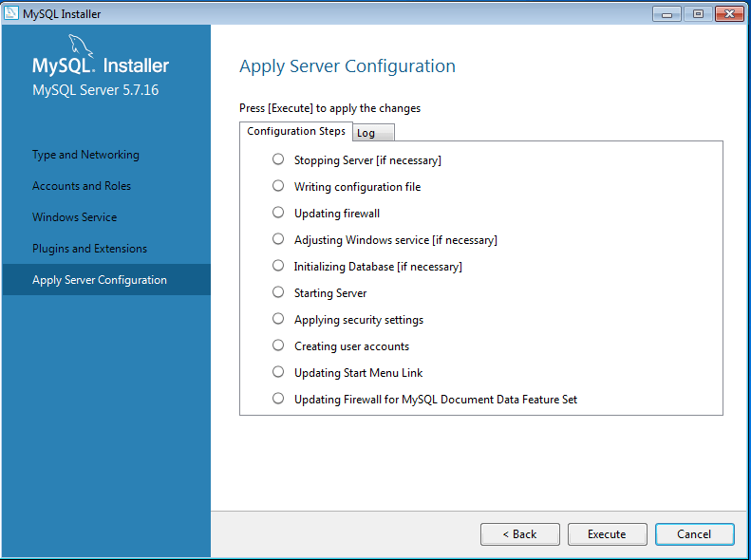751x560 pixels.
Task: Click status circle for Writing configuration file
Action: click(278, 185)
